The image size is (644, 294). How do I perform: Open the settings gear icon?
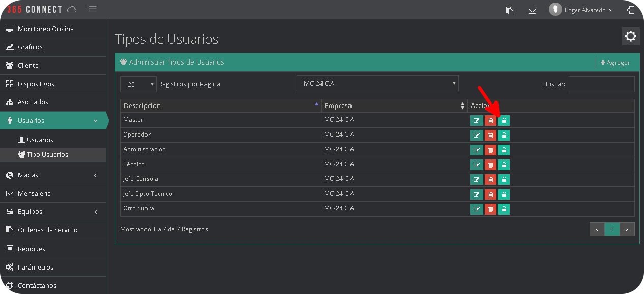tap(630, 36)
